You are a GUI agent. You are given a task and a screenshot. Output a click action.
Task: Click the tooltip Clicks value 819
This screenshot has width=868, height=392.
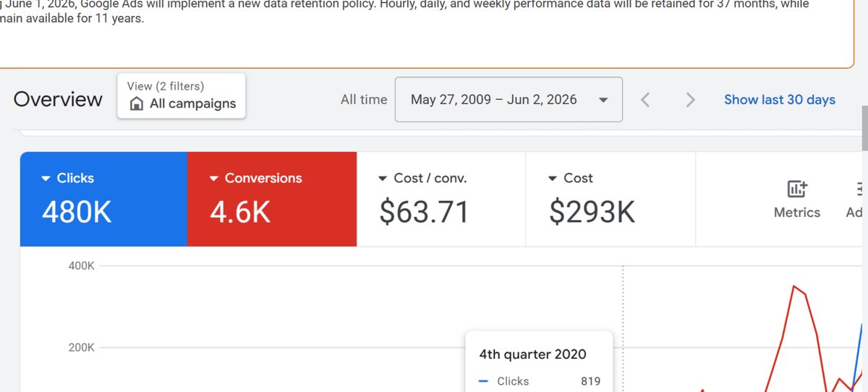[x=590, y=381]
